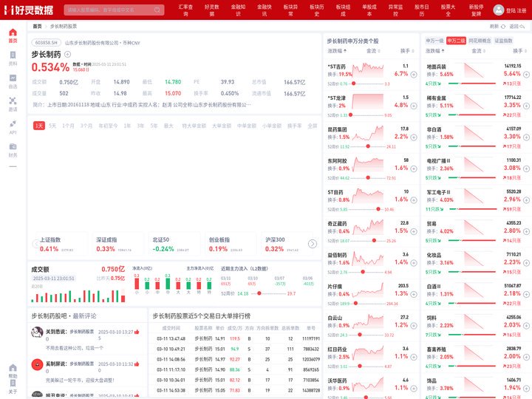Open 板块异常 in top navigation
Screen dimensions: 532x399
290,10
